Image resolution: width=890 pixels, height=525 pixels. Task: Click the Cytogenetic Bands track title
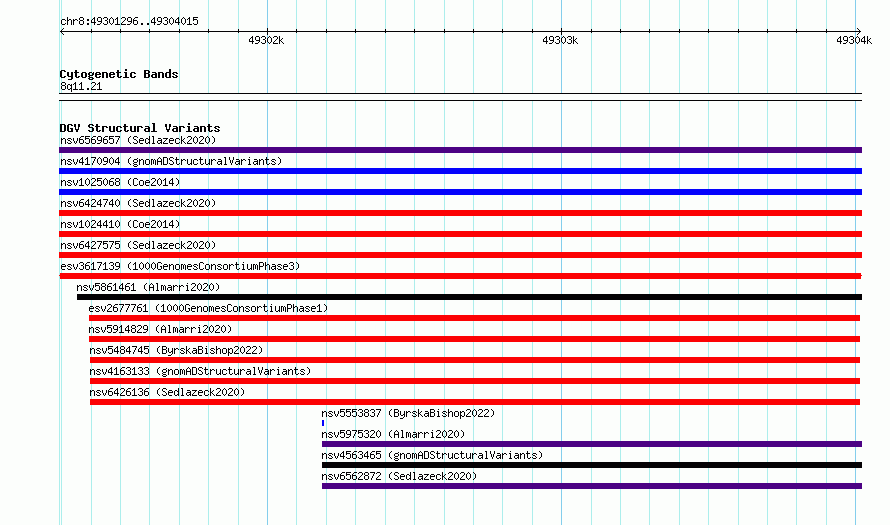click(x=119, y=74)
